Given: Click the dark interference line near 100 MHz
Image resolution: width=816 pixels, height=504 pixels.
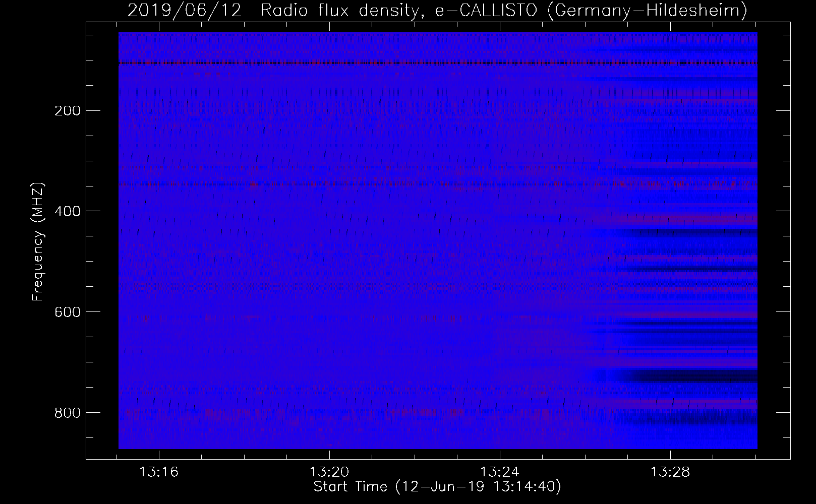Looking at the screenshot, I should click(x=438, y=64).
